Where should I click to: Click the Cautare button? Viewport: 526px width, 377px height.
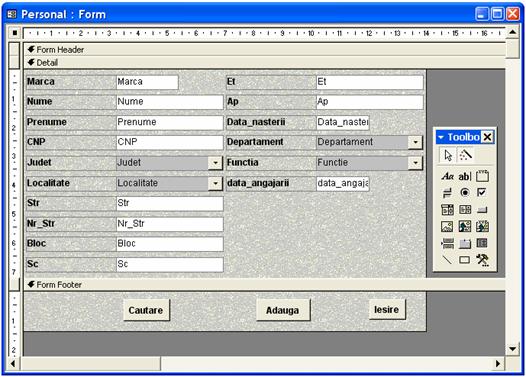(146, 310)
